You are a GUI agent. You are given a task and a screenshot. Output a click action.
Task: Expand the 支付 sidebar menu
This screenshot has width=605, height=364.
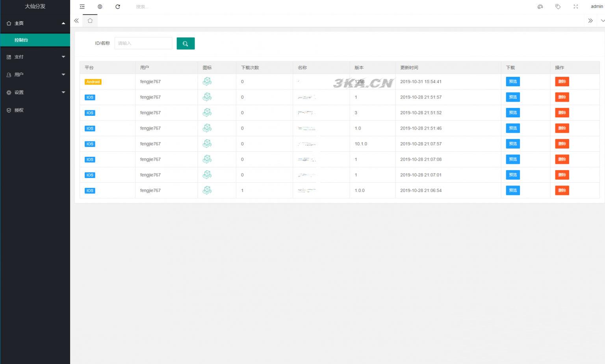[35, 57]
